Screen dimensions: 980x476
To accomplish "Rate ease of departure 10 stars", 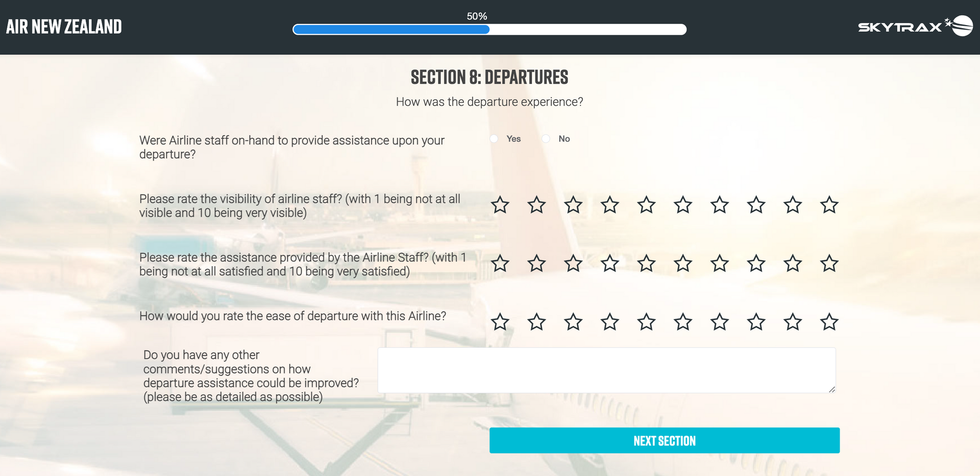I will [829, 322].
